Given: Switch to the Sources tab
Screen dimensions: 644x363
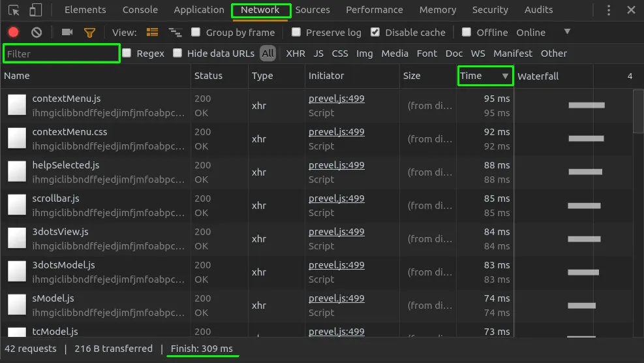Looking at the screenshot, I should (313, 10).
